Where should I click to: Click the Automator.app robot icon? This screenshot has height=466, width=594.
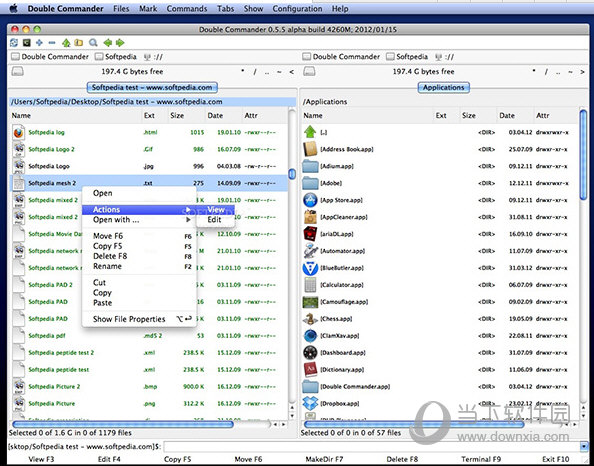310,251
